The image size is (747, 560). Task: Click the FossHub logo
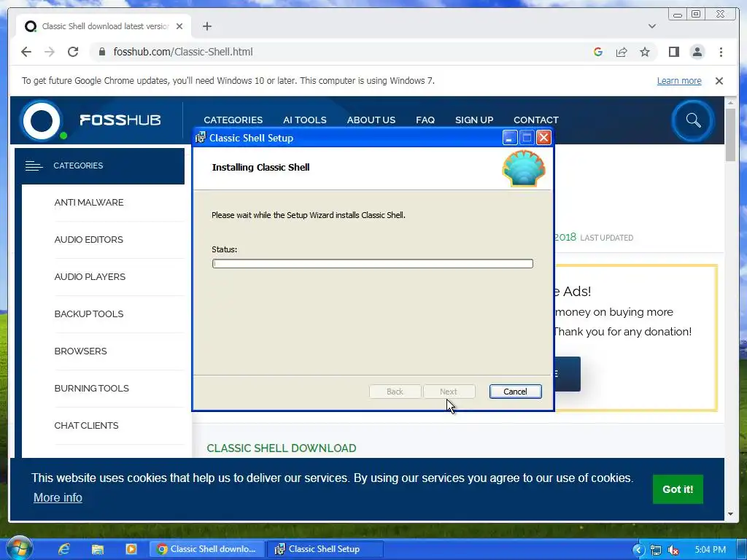[x=90, y=120]
